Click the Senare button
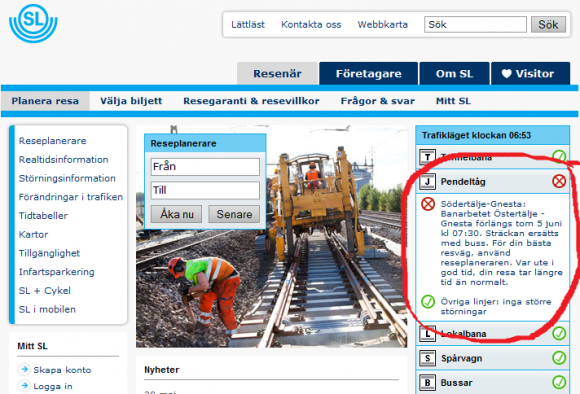This screenshot has height=394, width=580. [x=234, y=214]
